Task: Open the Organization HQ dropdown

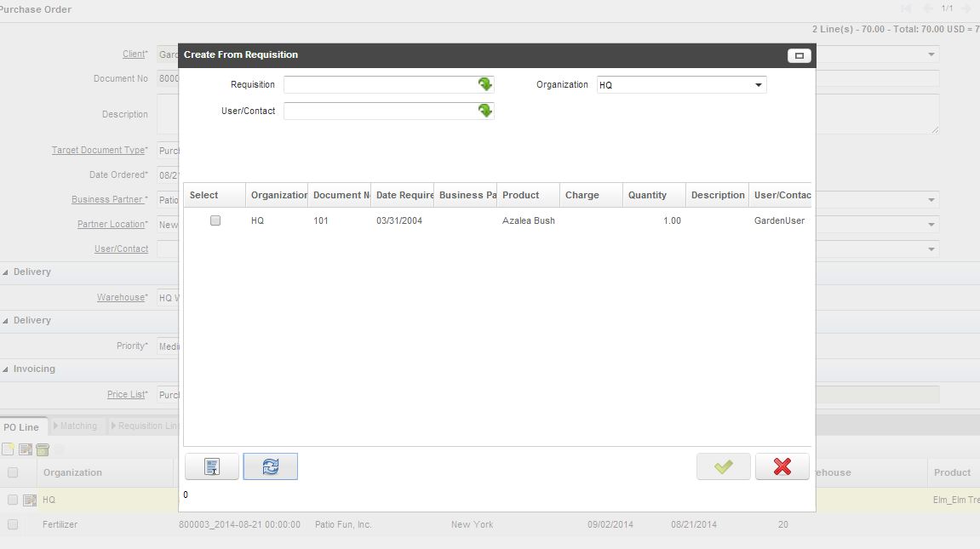Action: point(758,85)
